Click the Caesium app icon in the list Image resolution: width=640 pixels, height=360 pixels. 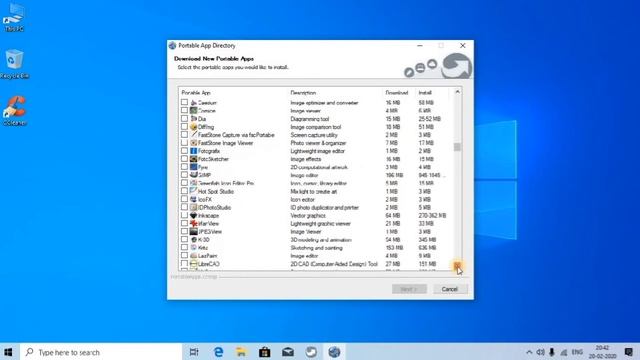point(193,102)
